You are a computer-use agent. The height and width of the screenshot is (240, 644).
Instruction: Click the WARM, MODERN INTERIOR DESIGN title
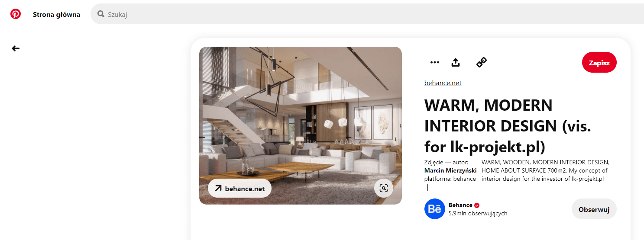508,126
